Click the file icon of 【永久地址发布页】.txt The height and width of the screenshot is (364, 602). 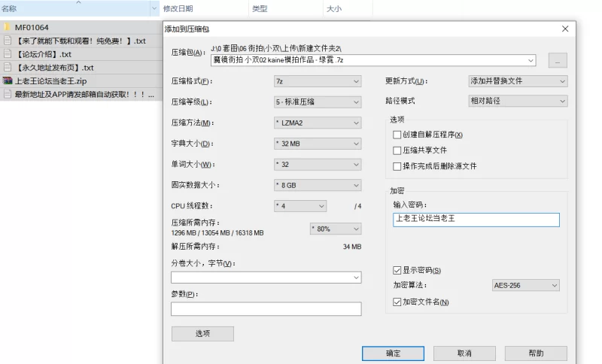(7, 68)
